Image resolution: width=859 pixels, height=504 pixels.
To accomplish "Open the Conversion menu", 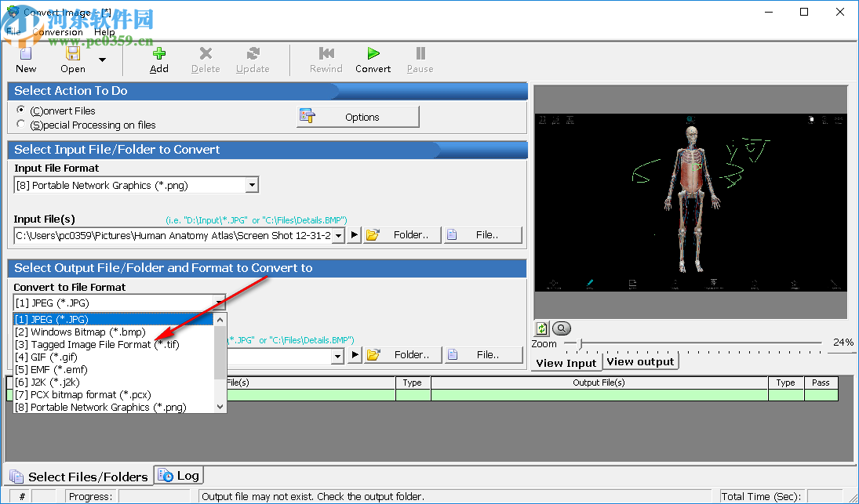I will tap(57, 31).
